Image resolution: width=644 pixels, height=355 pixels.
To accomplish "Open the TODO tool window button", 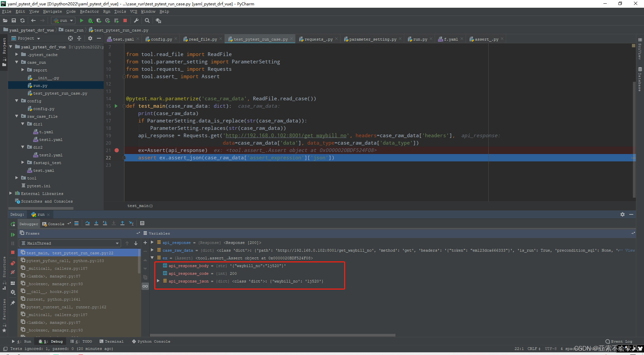I will tap(81, 342).
